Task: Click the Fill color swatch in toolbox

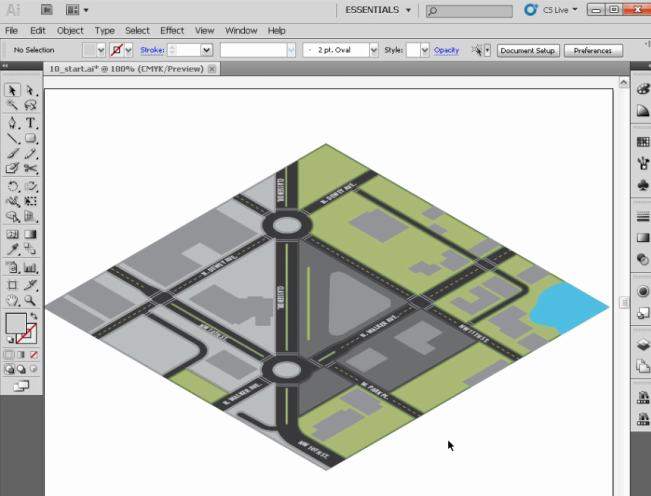Action: 15,323
